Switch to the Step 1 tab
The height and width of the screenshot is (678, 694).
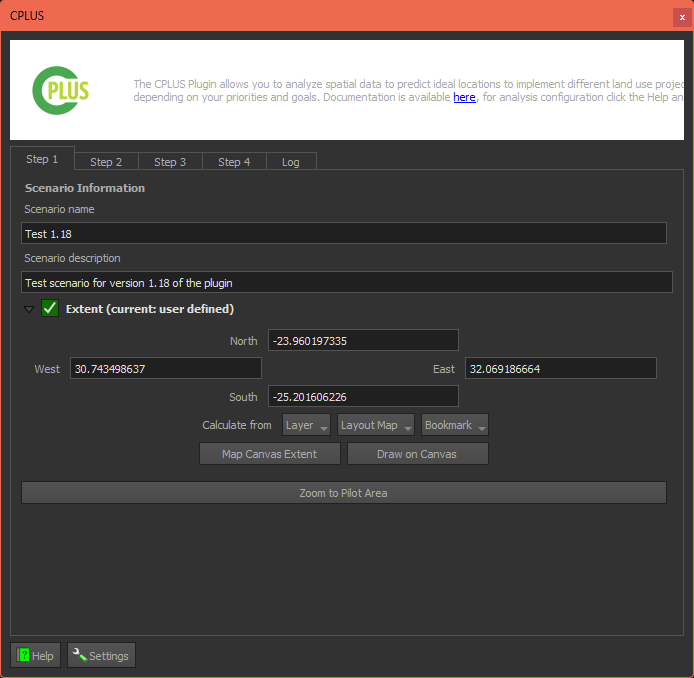[42, 159]
